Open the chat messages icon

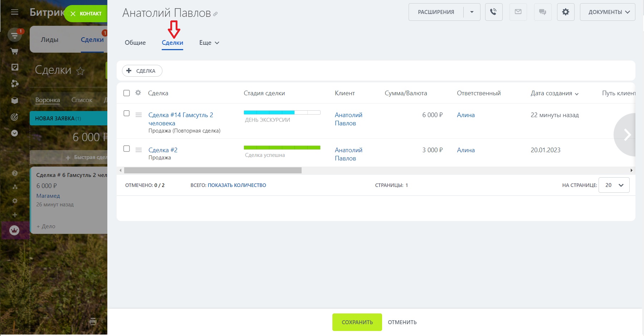pos(542,12)
